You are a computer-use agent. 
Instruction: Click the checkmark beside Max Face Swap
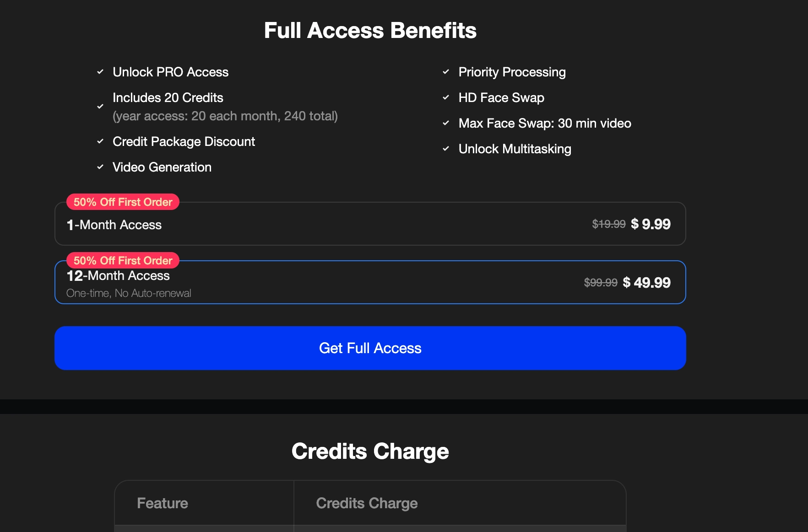pyautogui.click(x=446, y=123)
